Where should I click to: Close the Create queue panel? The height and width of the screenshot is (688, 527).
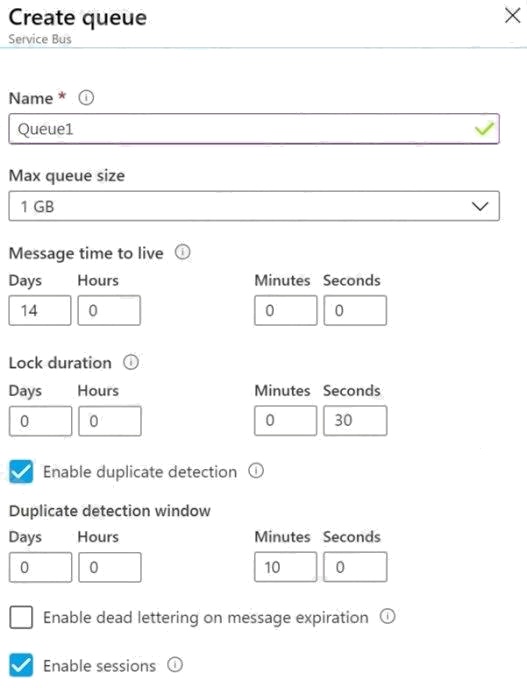pos(512,16)
